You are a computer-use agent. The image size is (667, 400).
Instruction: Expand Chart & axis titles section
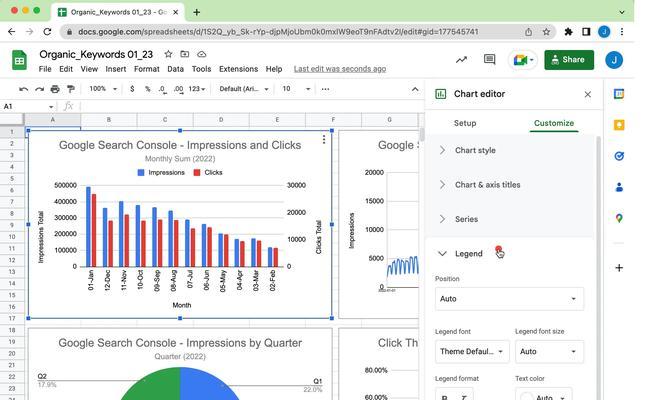coord(510,185)
